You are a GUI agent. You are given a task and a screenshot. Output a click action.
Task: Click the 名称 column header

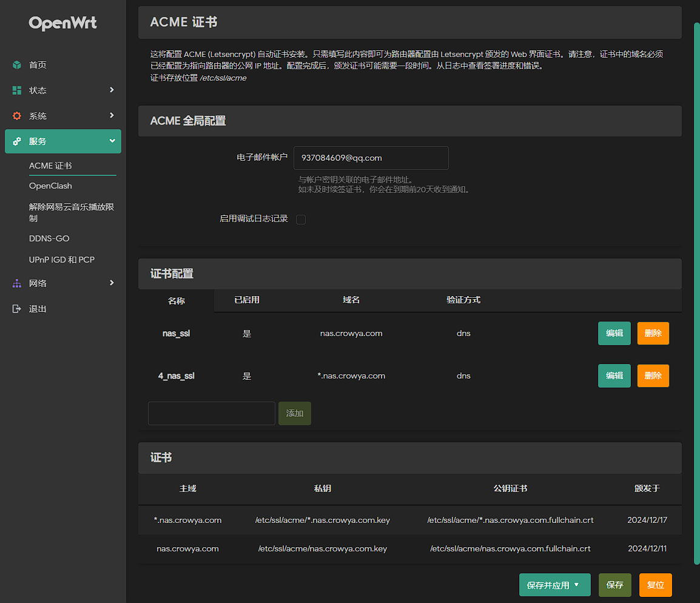pyautogui.click(x=177, y=301)
